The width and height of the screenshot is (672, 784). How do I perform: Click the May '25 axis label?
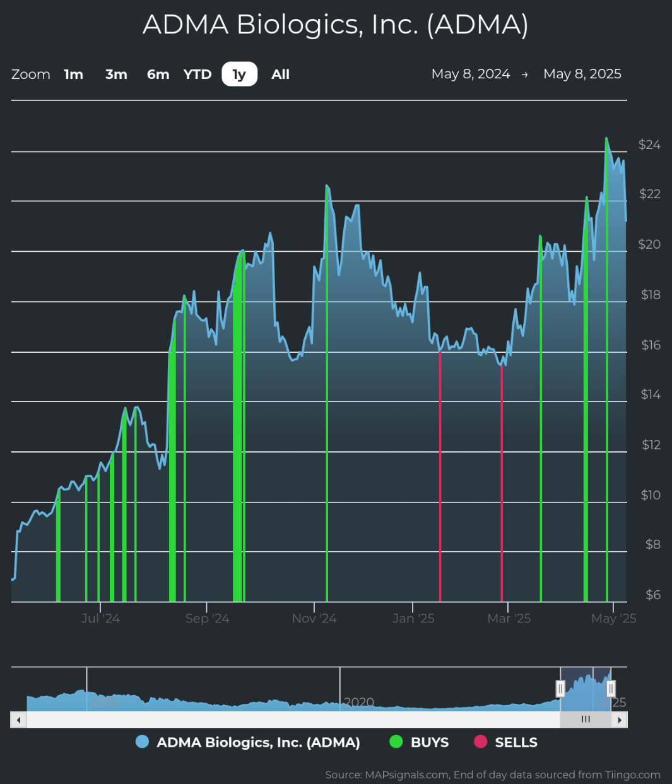pyautogui.click(x=613, y=619)
